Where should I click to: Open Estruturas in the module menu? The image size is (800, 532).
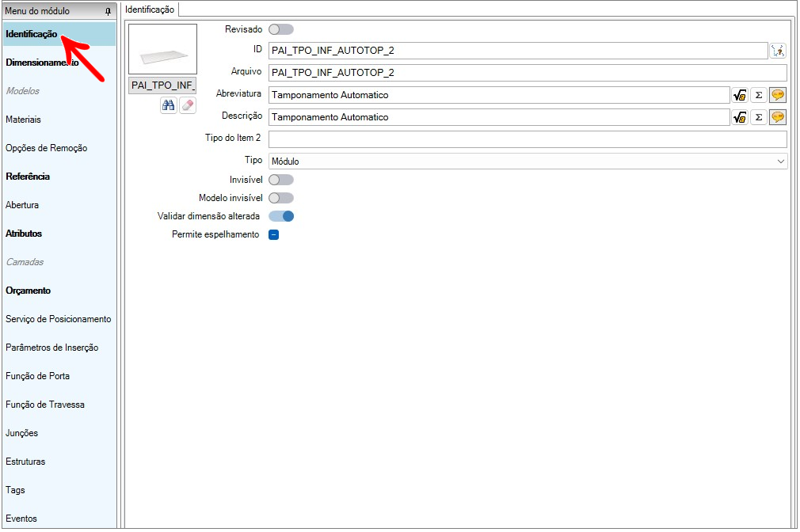(59, 462)
